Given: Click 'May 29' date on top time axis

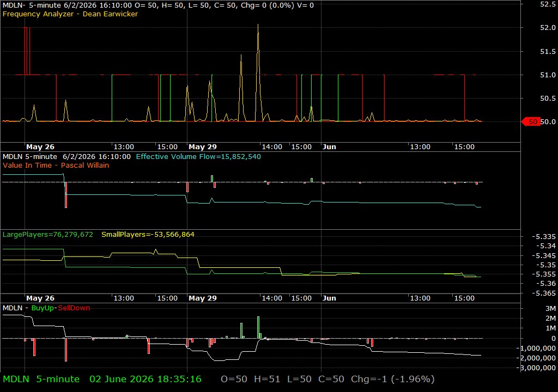Looking at the screenshot, I should [203, 146].
